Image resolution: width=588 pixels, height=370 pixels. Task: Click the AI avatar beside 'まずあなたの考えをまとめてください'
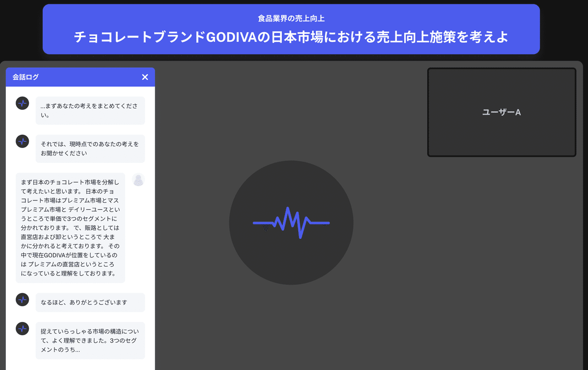[x=23, y=103]
